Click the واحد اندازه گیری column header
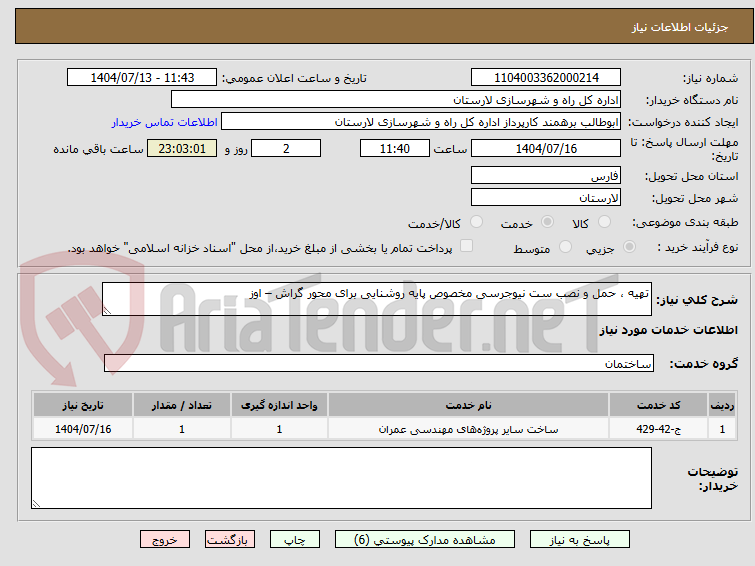Image resolution: width=755 pixels, height=566 pixels. 279,405
